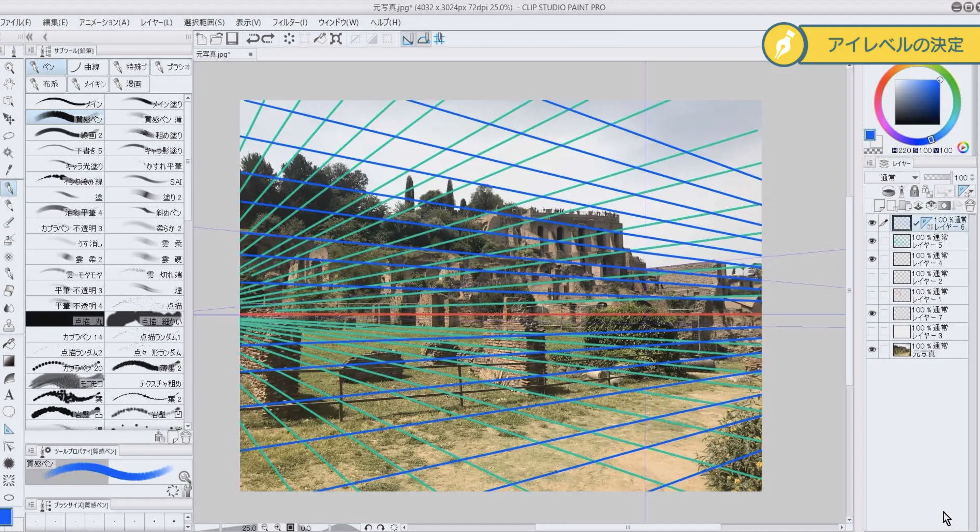Open the 通常 blending mode dropdown
Screen dimensions: 980x532
[892, 178]
